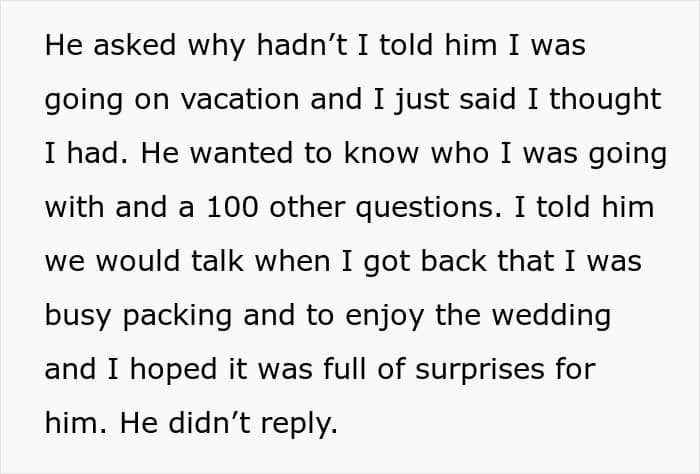Click the word "vacation" in the text
700x474 pixels.
click(x=240, y=99)
